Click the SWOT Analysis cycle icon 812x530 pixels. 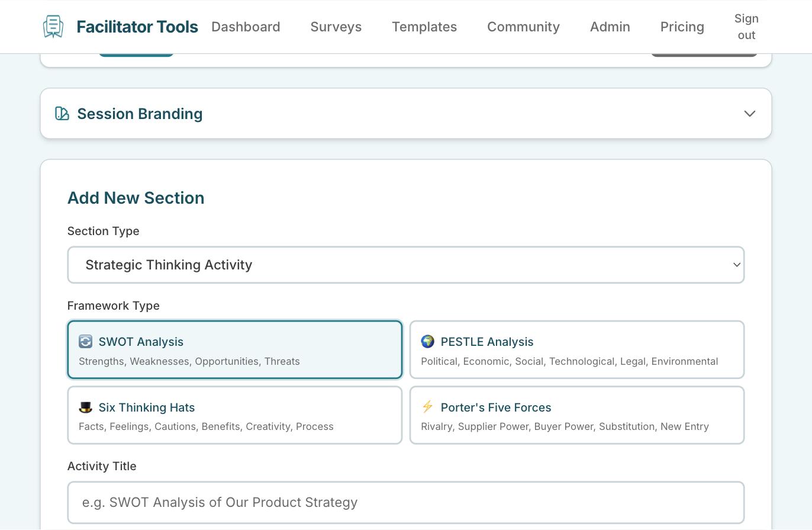(86, 342)
